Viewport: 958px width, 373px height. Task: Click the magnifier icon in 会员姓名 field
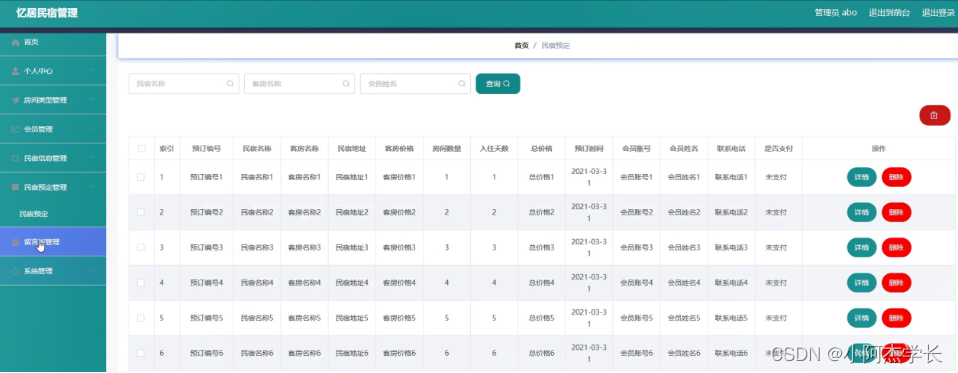tap(462, 84)
